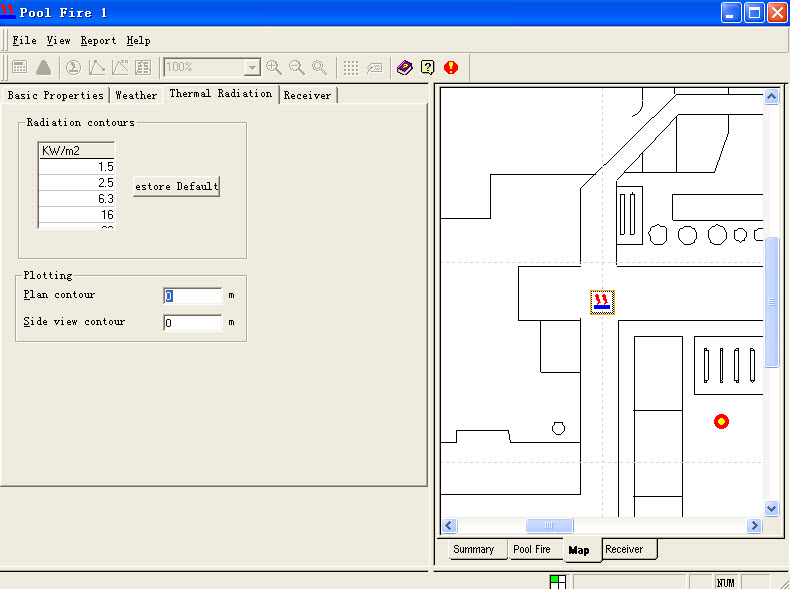The width and height of the screenshot is (790, 589).
Task: Switch to the Basic Properties tab
Action: [x=55, y=95]
